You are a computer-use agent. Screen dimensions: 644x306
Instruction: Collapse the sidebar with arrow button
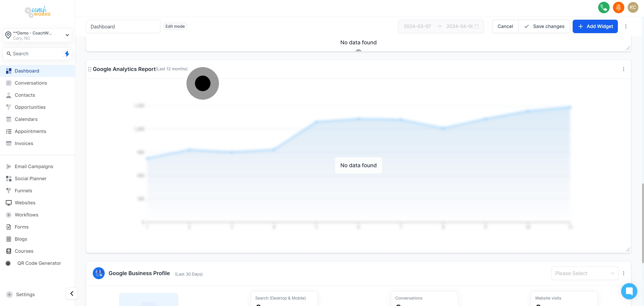[72, 293]
